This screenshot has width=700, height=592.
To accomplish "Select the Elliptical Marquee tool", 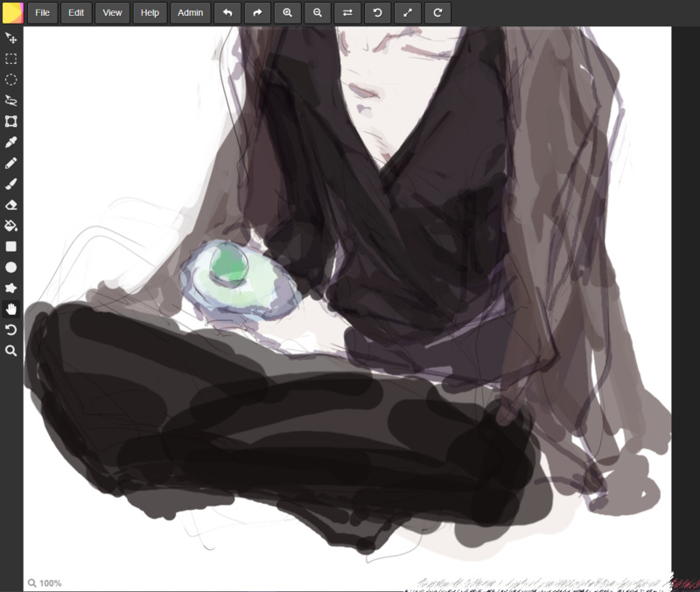I will click(x=11, y=80).
